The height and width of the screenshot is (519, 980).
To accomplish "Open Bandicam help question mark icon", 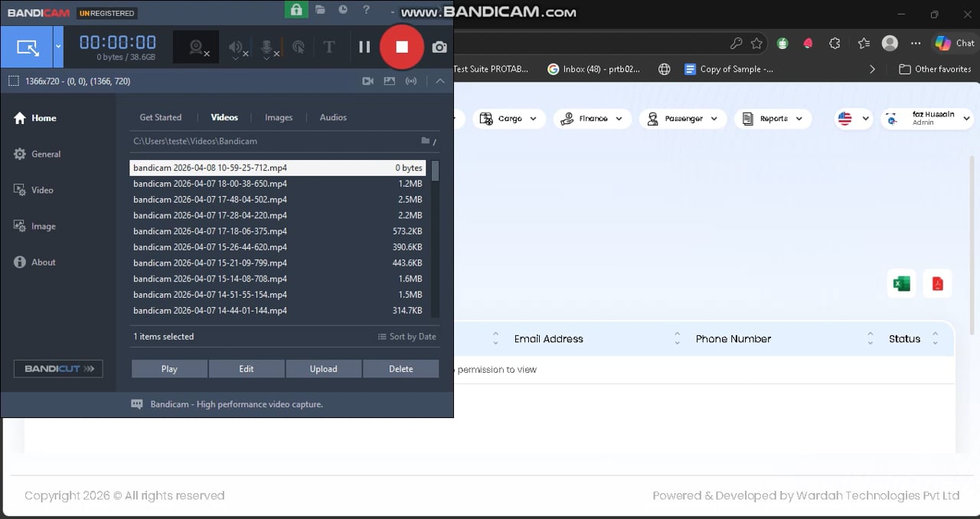I will click(366, 10).
